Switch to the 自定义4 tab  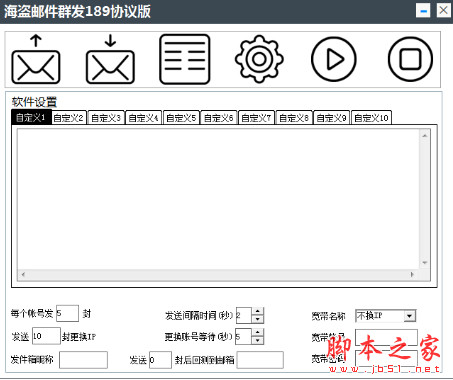144,118
